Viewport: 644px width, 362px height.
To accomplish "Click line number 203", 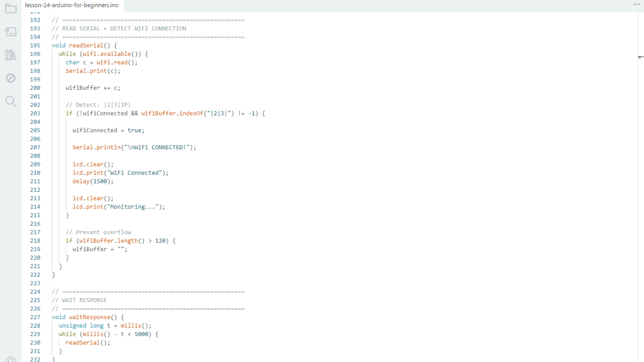I will click(35, 114).
